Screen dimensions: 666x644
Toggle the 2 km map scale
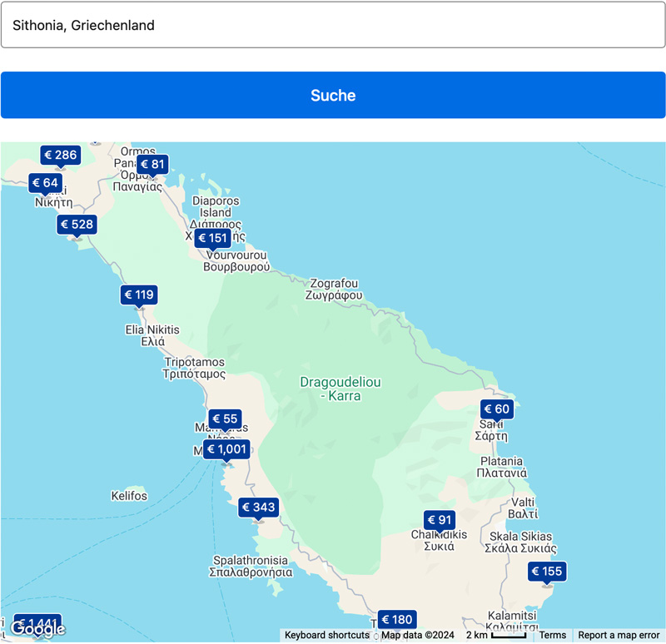click(x=496, y=635)
